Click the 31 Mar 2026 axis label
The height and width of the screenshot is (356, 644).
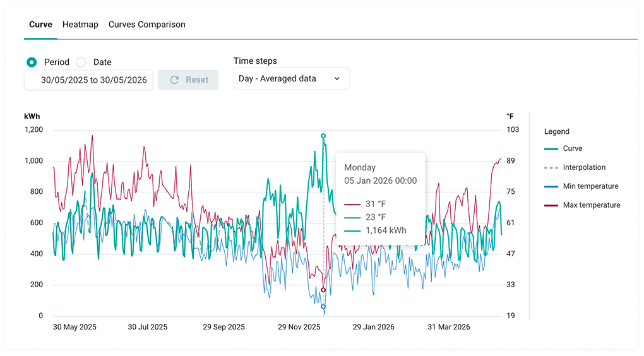click(449, 327)
